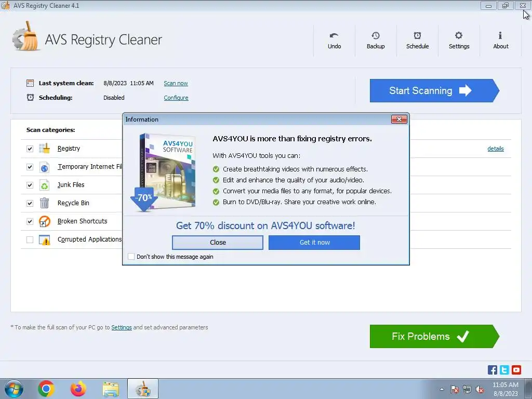This screenshot has width=532, height=399.
Task: Open the Settings gear in toolbar
Action: [459, 41]
